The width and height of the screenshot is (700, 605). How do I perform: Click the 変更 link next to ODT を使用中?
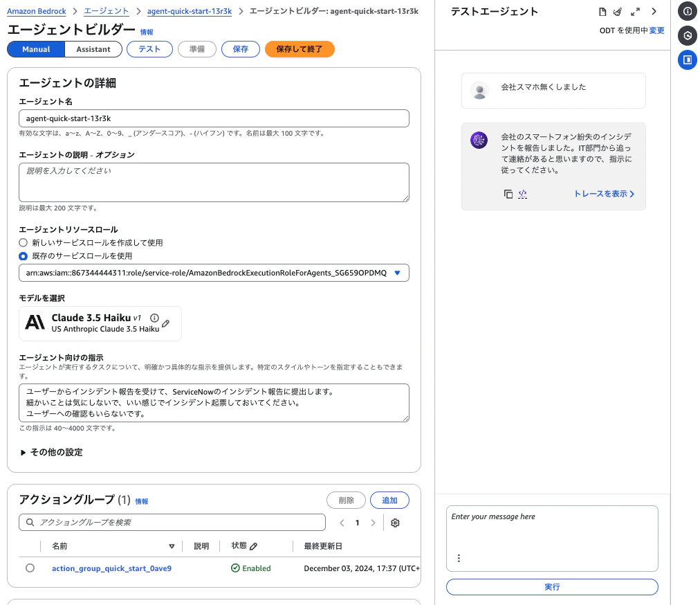[x=656, y=30]
